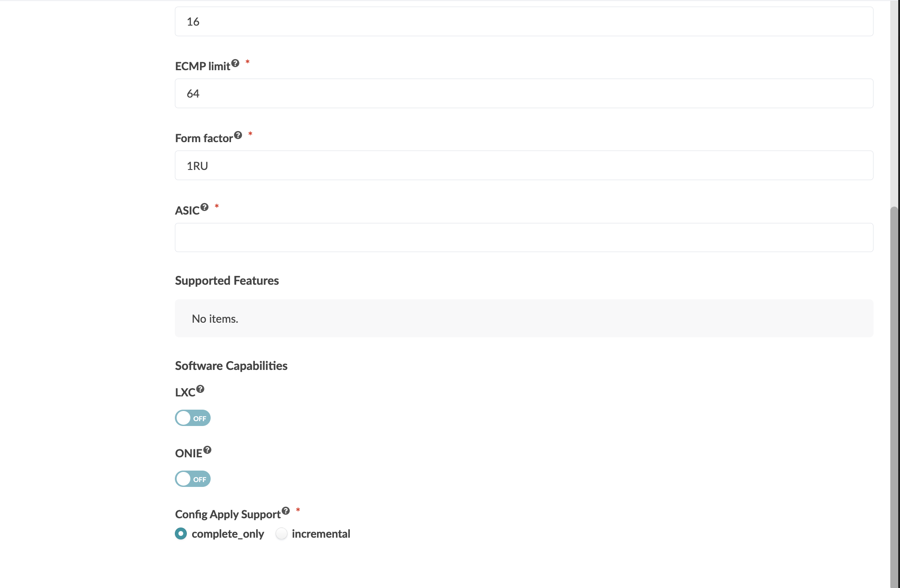Click the ONIE label text
This screenshot has width=900, height=588.
point(189,452)
